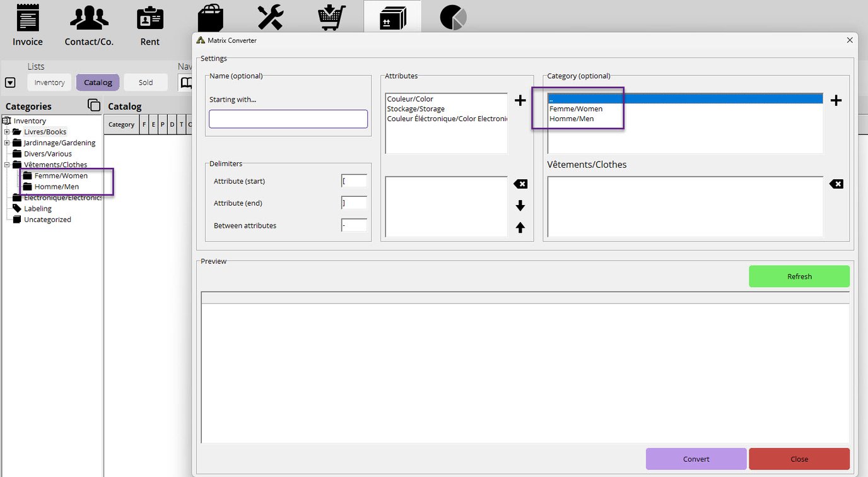868x477 pixels.
Task: Refresh the preview
Action: point(799,276)
